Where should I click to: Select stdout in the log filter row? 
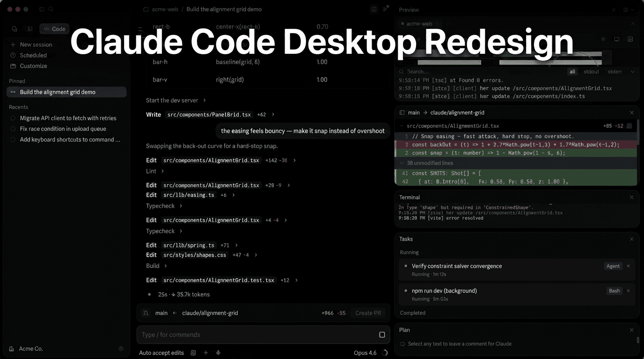coord(591,72)
